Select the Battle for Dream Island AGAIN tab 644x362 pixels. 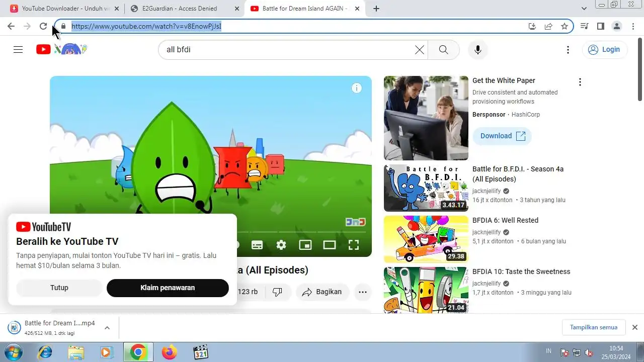[304, 9]
